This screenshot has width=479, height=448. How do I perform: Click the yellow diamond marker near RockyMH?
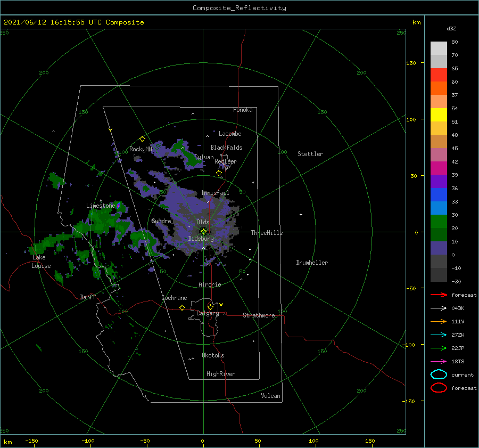(142, 139)
